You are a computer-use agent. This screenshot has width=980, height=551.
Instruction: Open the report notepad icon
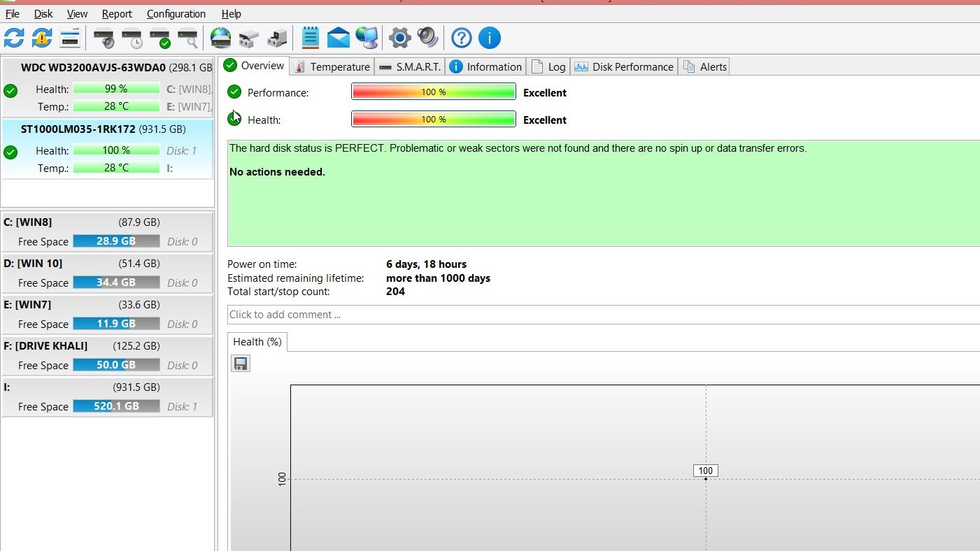311,38
